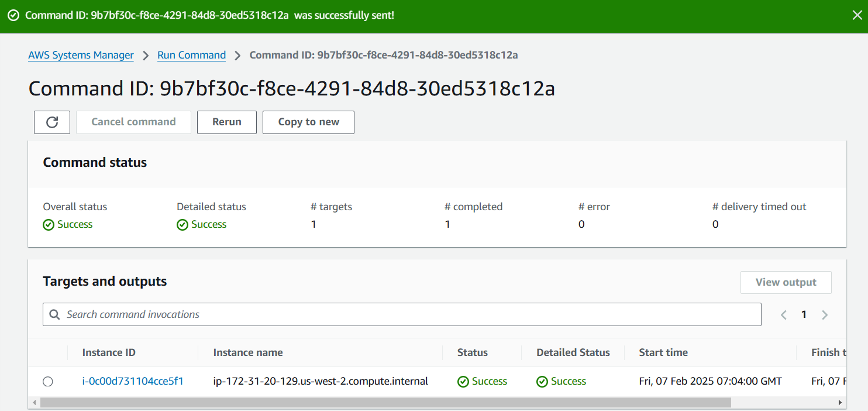Navigate to Run Command breadcrumb

pyautogui.click(x=191, y=55)
